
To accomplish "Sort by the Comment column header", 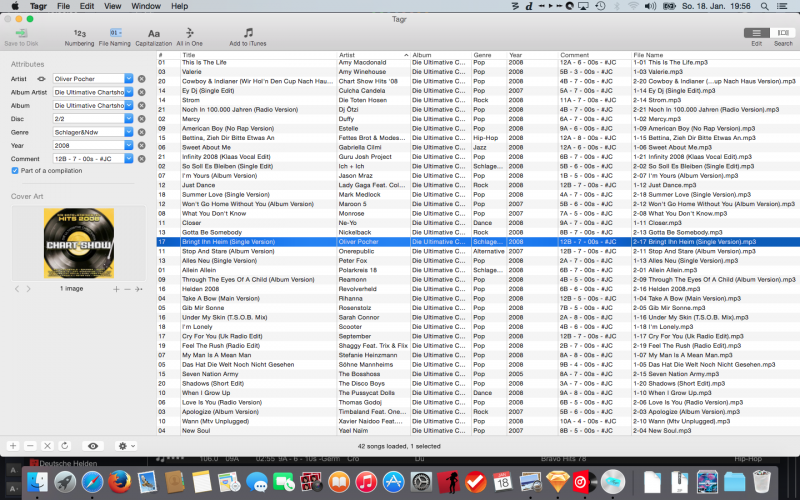I will pos(594,55).
